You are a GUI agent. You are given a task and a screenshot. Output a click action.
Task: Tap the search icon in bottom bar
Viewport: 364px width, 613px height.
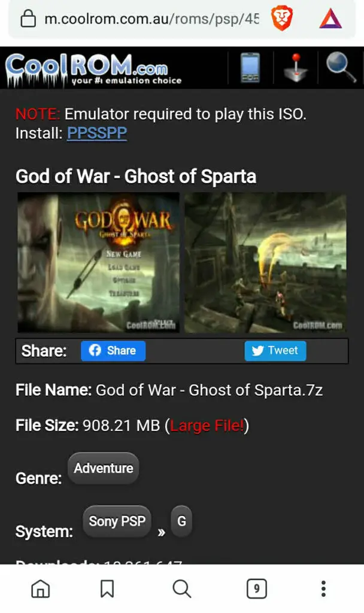point(182,588)
